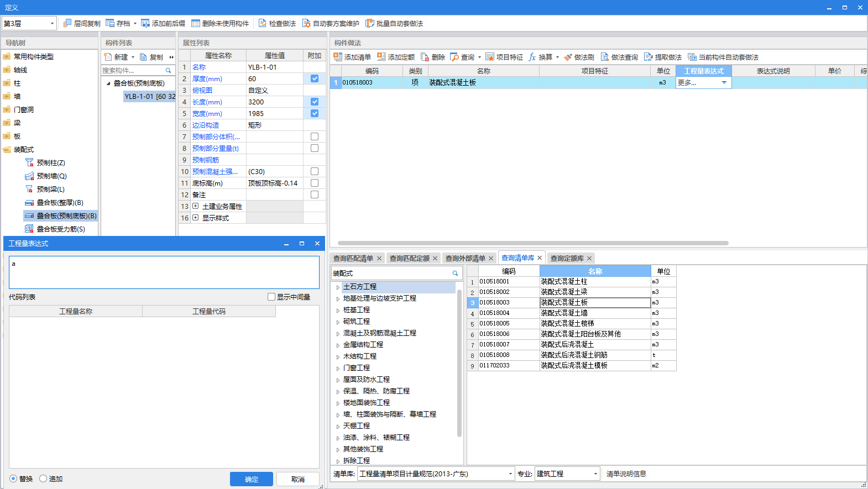Open the 专业 建筑工程 dropdown
Screen dimensions: 868x489
pyautogui.click(x=595, y=474)
